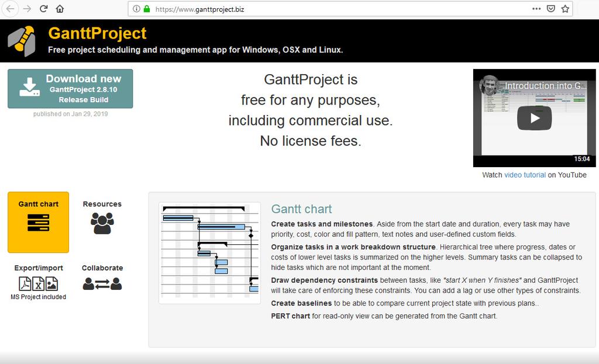Reload the current page
Image resolution: width=599 pixels, height=364 pixels.
coord(43,9)
